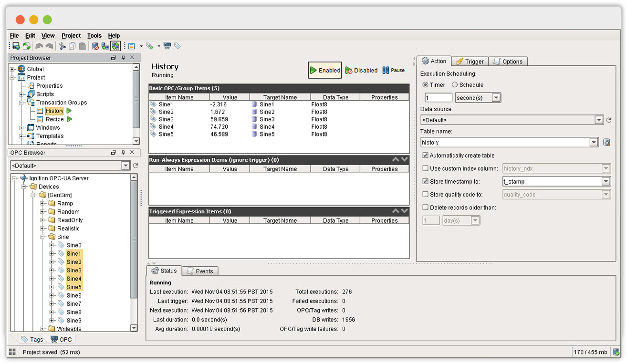The image size is (627, 364).
Task: Enable the Use custom index column checkbox
Action: pyautogui.click(x=424, y=168)
